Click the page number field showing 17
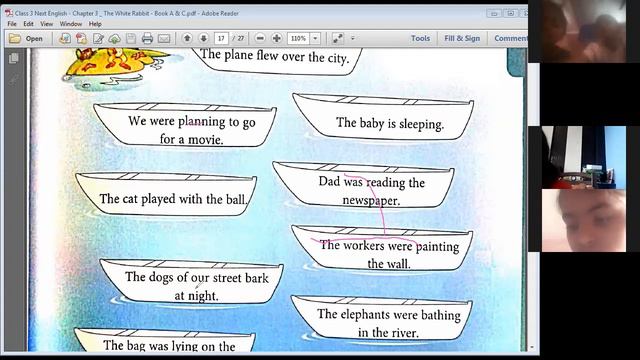 click(221, 38)
